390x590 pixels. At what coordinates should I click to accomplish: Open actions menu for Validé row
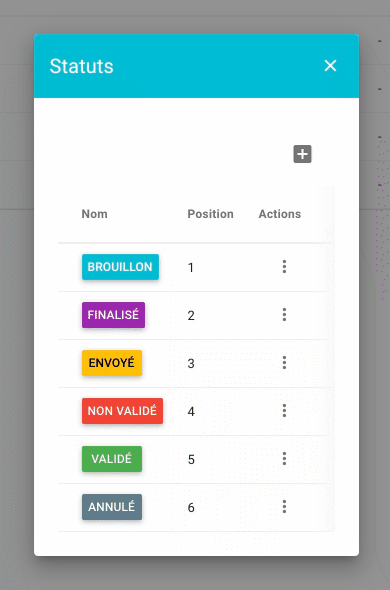[x=284, y=459]
